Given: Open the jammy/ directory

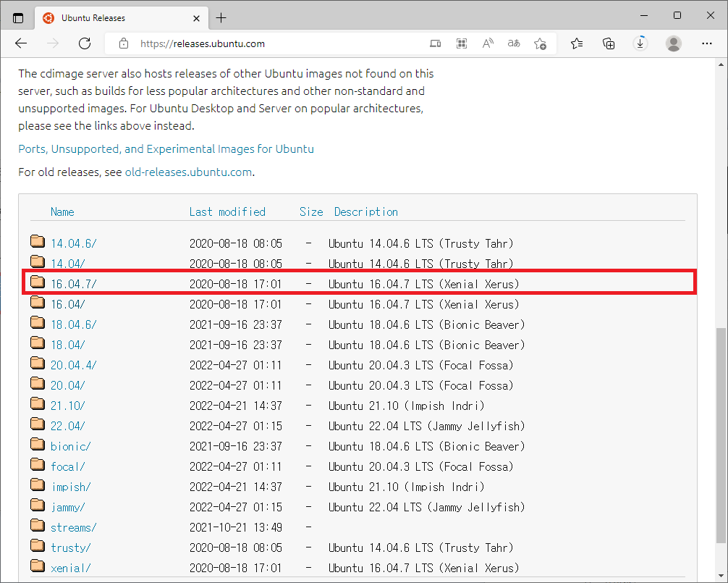Looking at the screenshot, I should pos(68,507).
